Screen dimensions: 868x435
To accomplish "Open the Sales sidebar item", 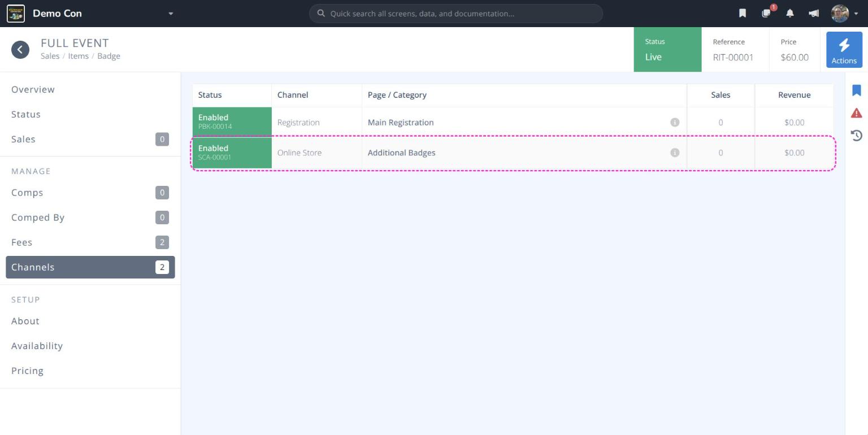I will (90, 139).
